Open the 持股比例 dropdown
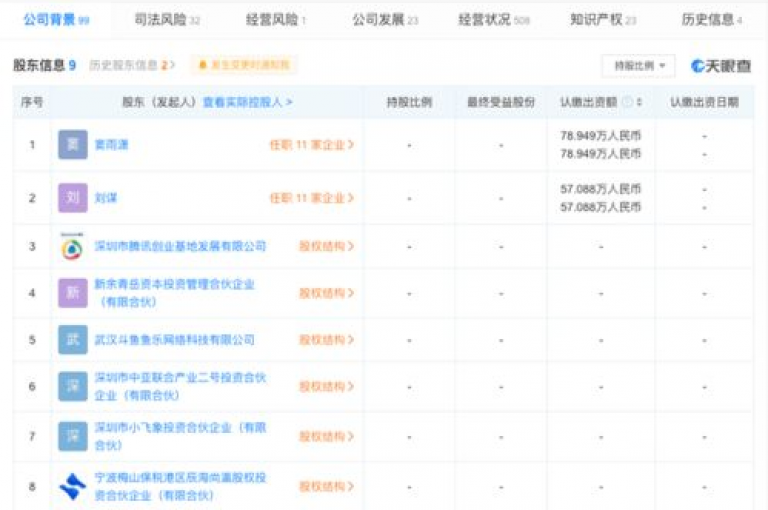768x510 pixels. 639,66
